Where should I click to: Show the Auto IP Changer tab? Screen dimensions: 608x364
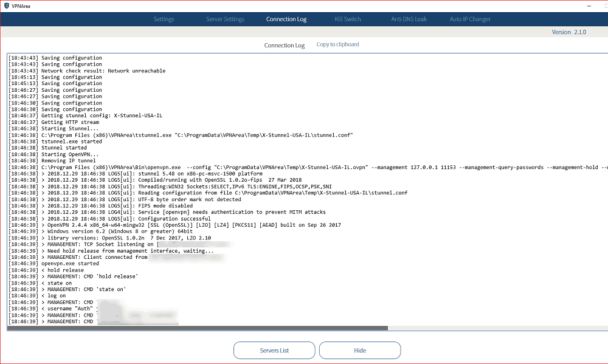coord(470,19)
